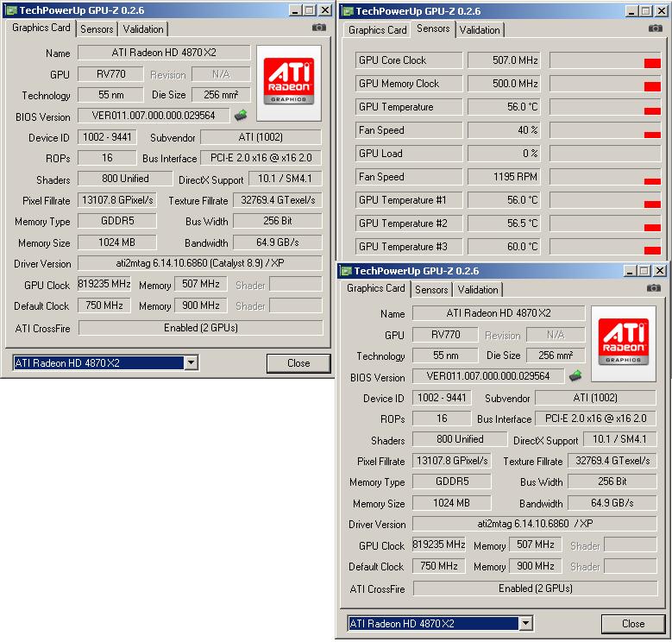The width and height of the screenshot is (672, 642).
Task: Click the GPU-Z title bar icon of the Sensors window
Action: (348, 11)
